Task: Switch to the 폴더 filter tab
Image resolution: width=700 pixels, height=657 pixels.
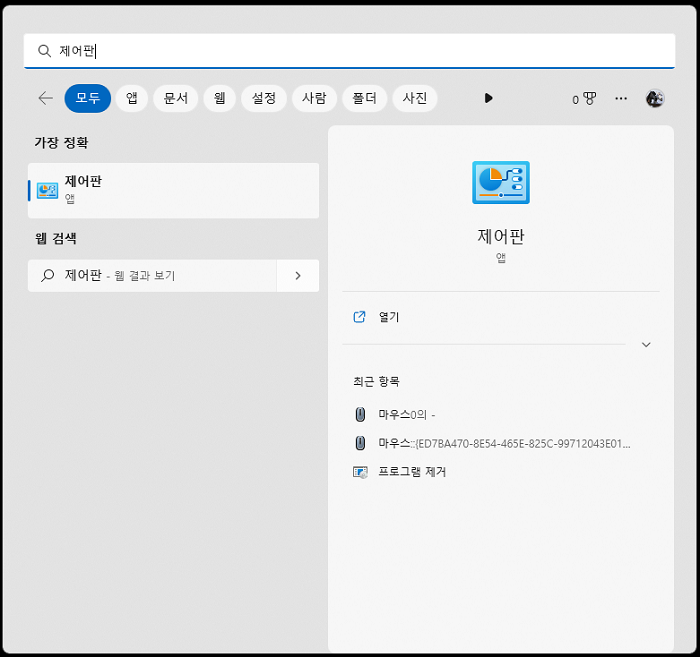Action: point(364,98)
